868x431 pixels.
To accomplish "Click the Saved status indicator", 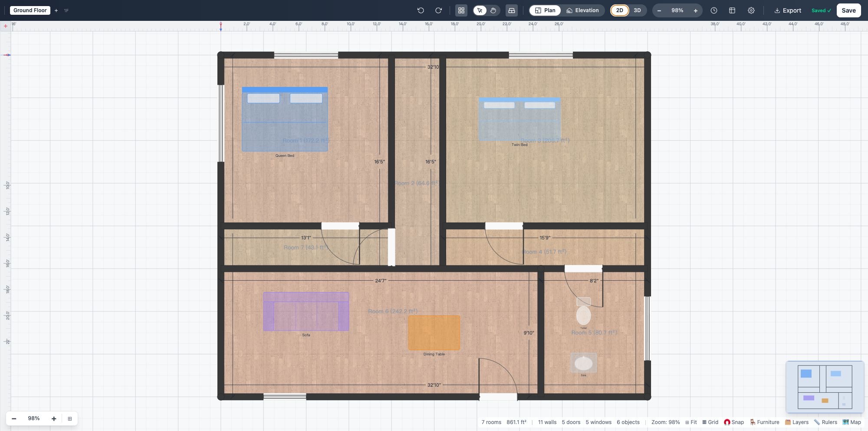I will pos(822,10).
